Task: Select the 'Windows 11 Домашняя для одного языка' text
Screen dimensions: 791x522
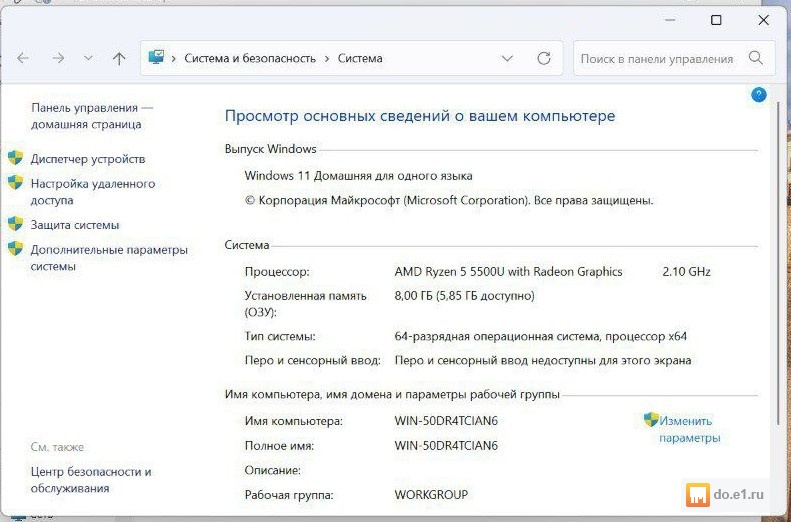Action: point(359,176)
